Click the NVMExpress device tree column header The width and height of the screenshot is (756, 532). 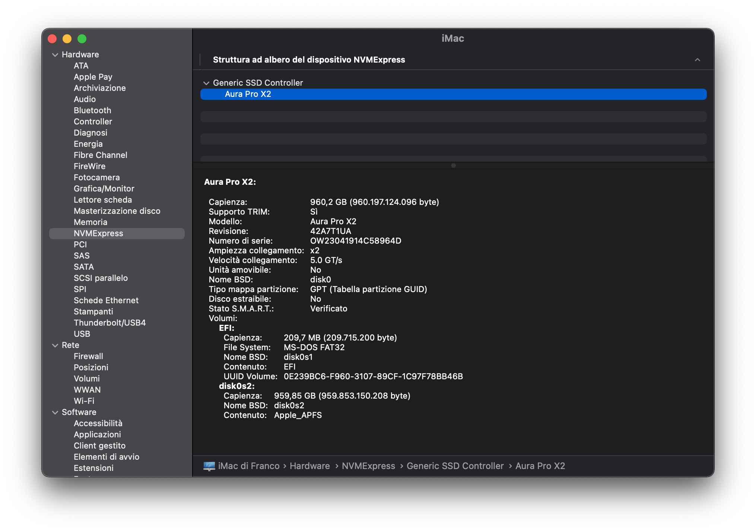pos(309,60)
